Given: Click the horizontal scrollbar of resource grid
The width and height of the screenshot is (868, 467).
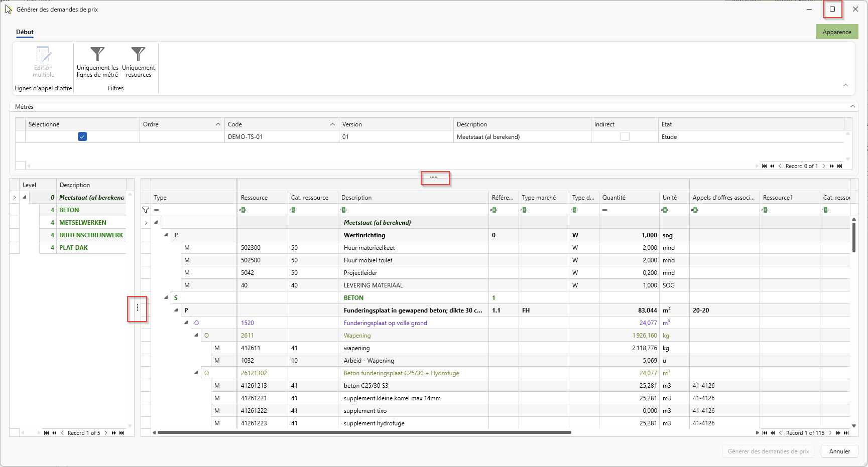Looking at the screenshot, I should click(364, 432).
